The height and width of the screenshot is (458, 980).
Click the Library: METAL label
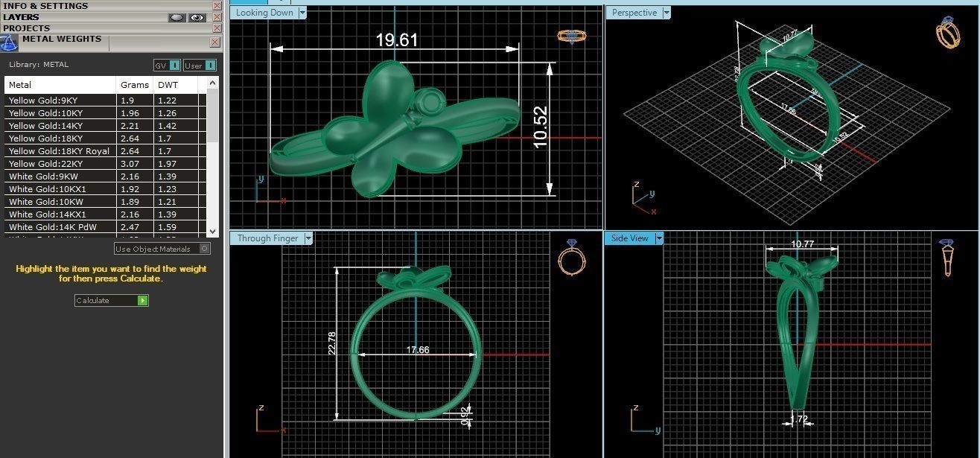(39, 65)
